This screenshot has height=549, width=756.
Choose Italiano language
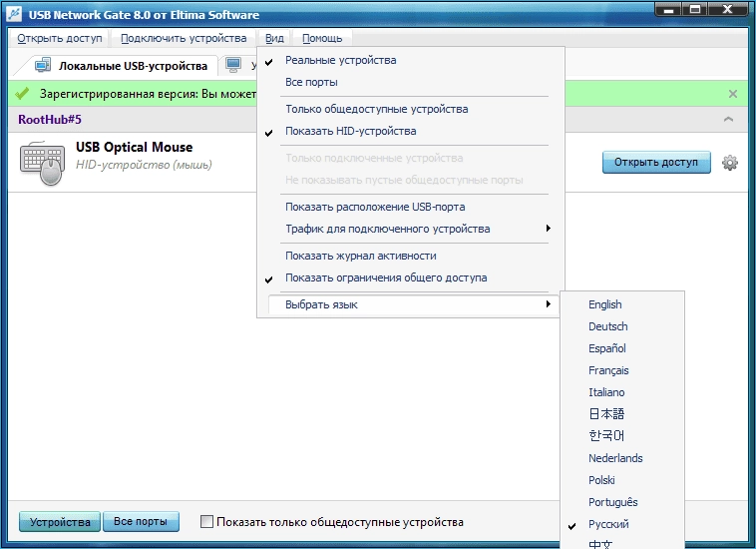point(622,392)
